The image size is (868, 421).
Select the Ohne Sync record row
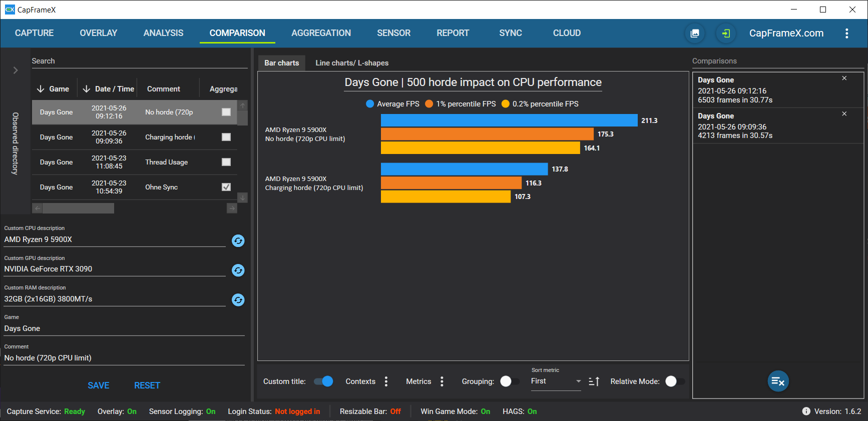134,187
